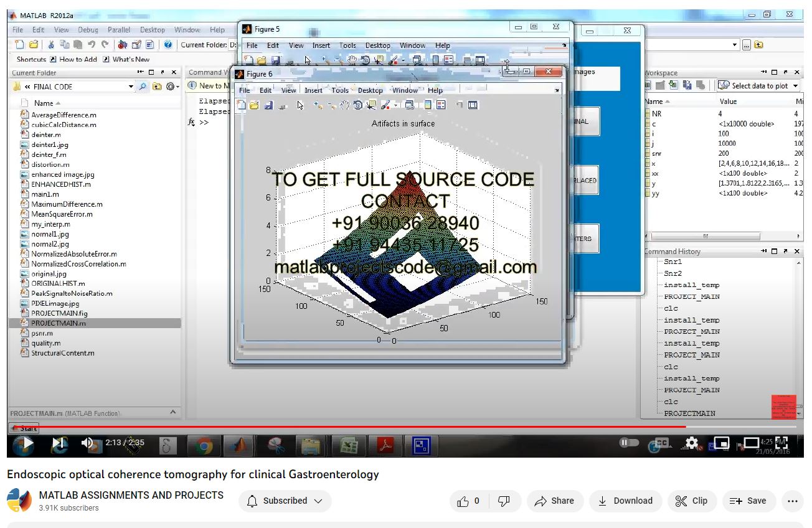Open the MATLAB Help question mark icon
The image size is (812, 528).
click(x=168, y=45)
